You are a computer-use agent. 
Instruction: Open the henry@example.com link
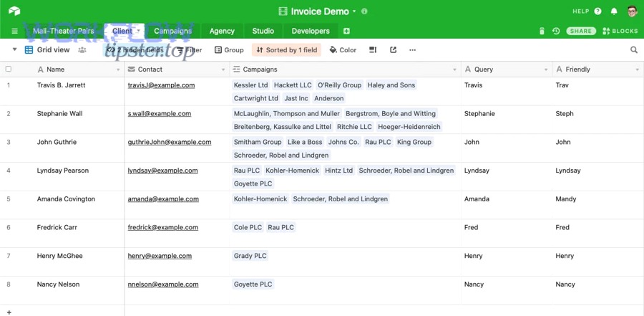pos(160,256)
